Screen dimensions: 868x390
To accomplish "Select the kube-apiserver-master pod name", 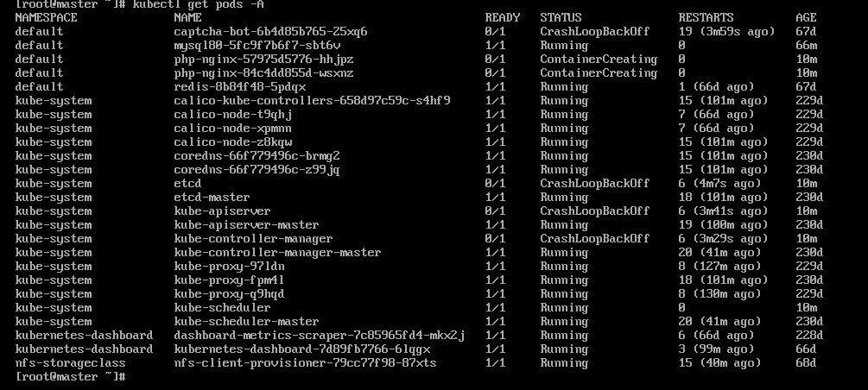I will (246, 224).
